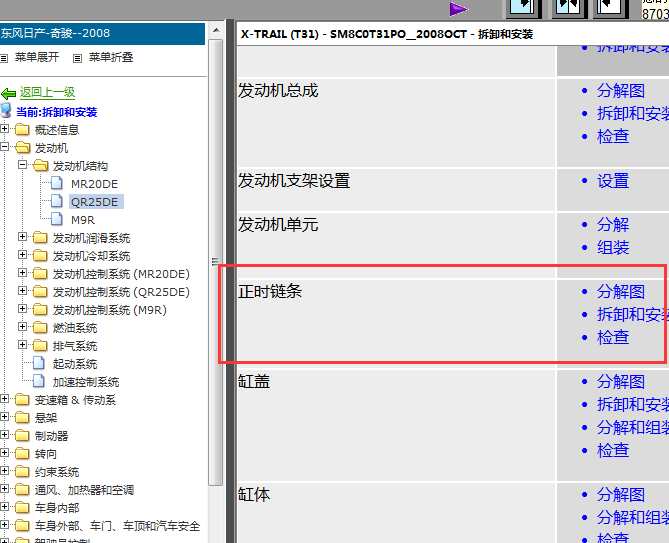The image size is (669, 543).
Task: Expand 发动机控制系统 (M9R) node
Action: tap(23, 309)
